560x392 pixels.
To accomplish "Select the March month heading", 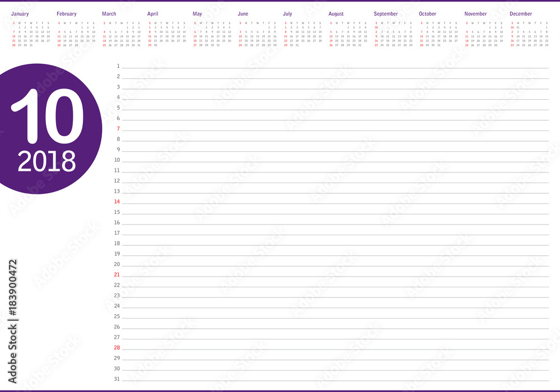I will (x=109, y=14).
